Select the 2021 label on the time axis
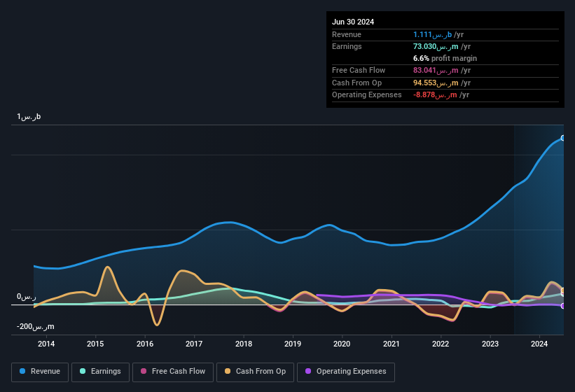The width and height of the screenshot is (575, 392). tap(392, 344)
